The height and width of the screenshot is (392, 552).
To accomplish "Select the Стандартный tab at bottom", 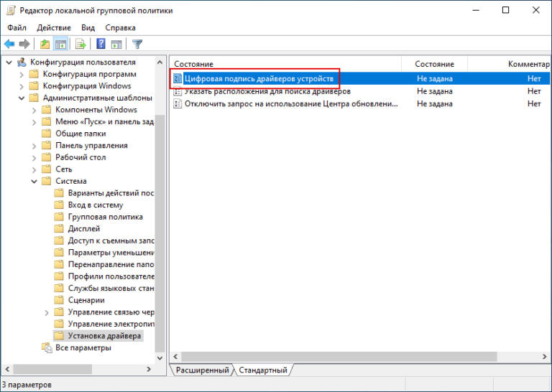I will tap(263, 370).
